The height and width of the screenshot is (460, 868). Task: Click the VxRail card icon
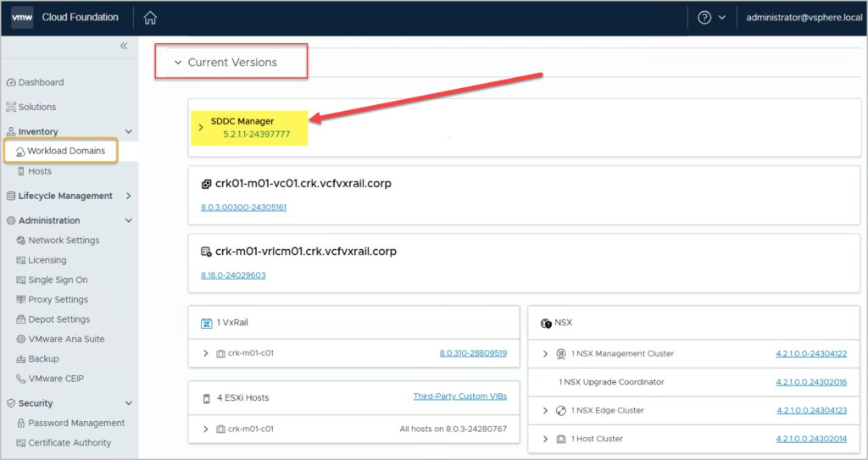(x=207, y=323)
